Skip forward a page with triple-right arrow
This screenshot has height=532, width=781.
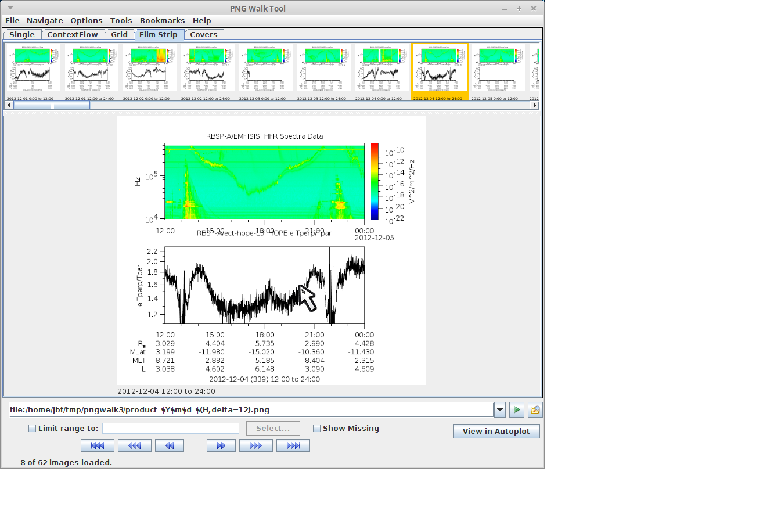[255, 445]
